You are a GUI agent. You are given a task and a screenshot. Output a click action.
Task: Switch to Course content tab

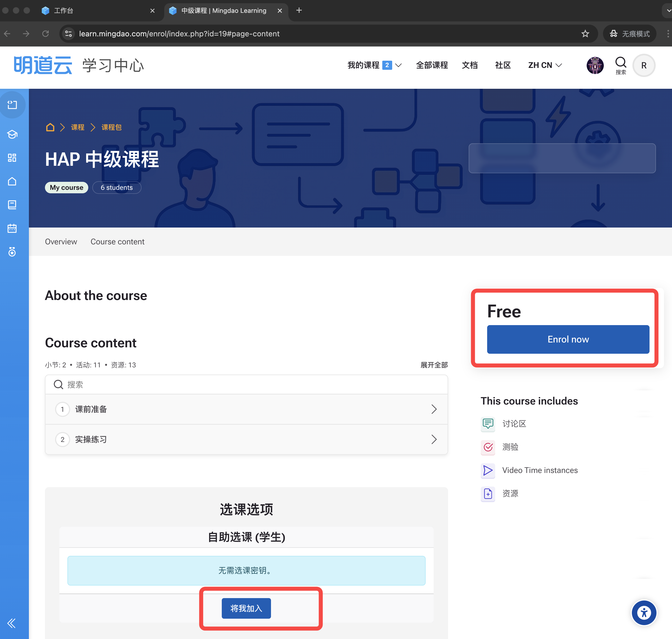pyautogui.click(x=117, y=241)
